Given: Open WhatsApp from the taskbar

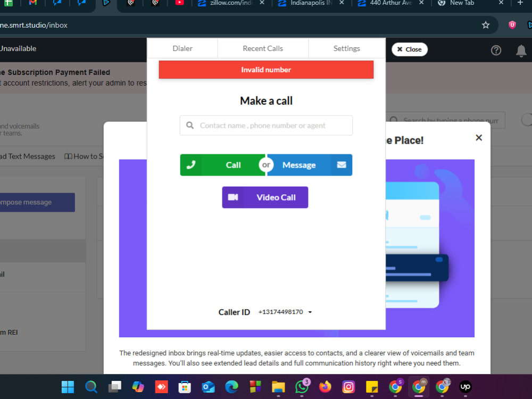Looking at the screenshot, I should point(302,387).
